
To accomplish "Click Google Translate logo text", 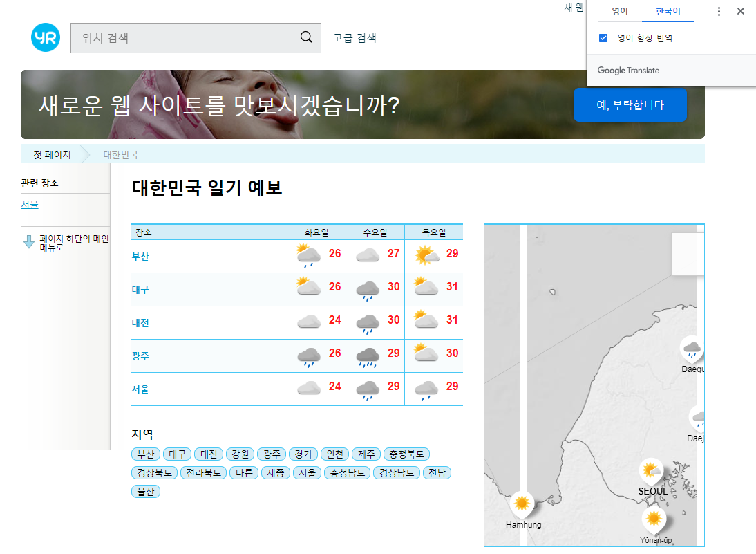I will point(628,71).
